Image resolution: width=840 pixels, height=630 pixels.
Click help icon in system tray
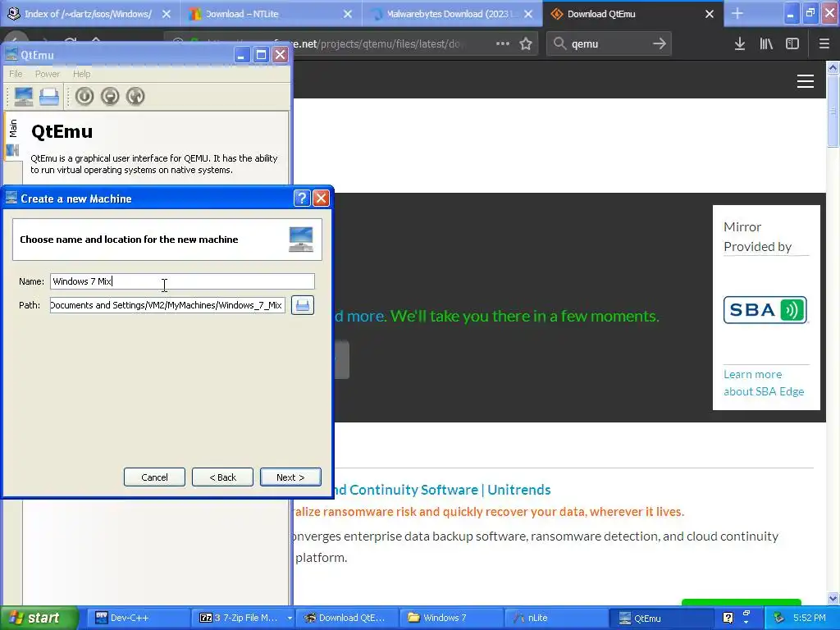(728, 618)
